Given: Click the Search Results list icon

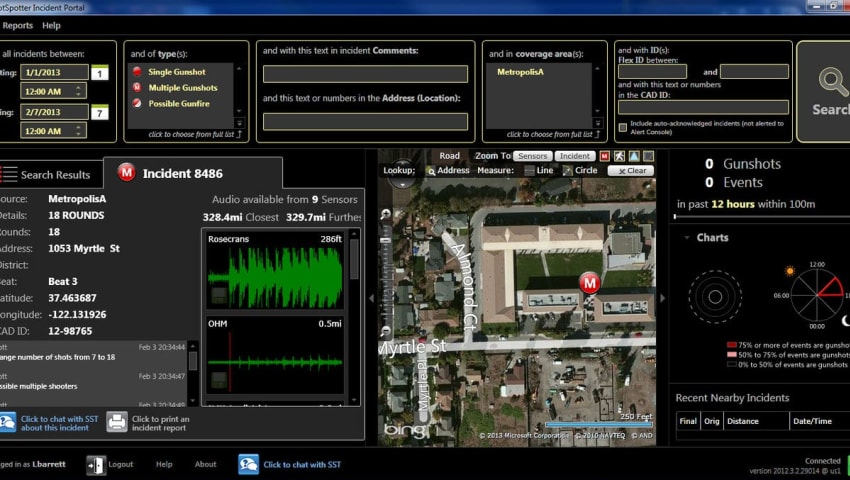Looking at the screenshot, I should coord(9,174).
